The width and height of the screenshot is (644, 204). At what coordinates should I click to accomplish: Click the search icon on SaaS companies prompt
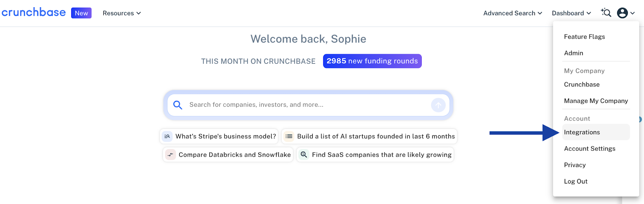pyautogui.click(x=304, y=155)
